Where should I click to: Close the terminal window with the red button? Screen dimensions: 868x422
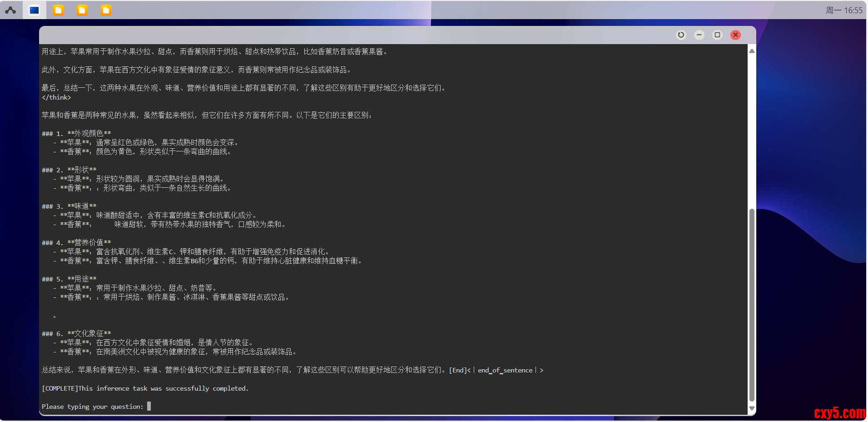tap(735, 35)
